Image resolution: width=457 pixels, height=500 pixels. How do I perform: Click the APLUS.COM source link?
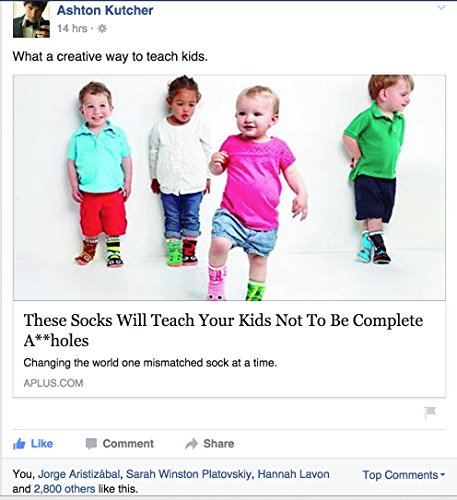click(x=53, y=383)
